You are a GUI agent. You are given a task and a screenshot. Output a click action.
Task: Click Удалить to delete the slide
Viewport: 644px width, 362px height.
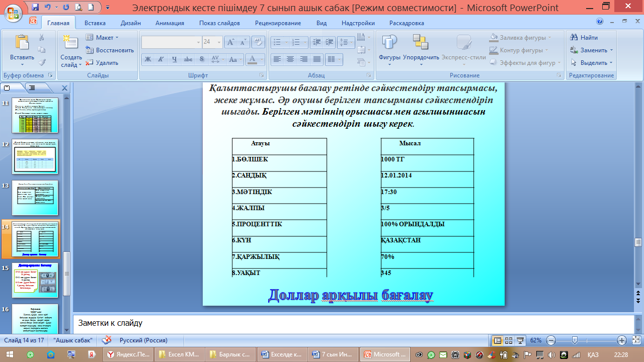click(102, 63)
